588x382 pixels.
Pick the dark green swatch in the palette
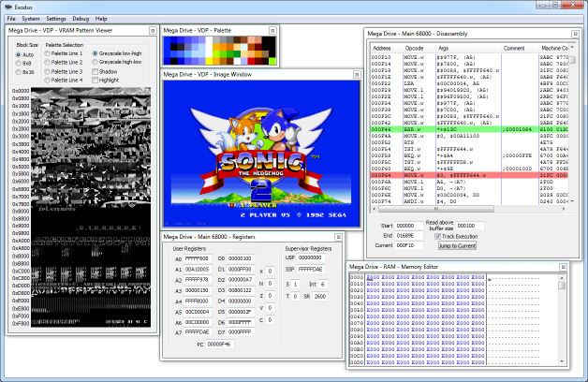point(237,54)
